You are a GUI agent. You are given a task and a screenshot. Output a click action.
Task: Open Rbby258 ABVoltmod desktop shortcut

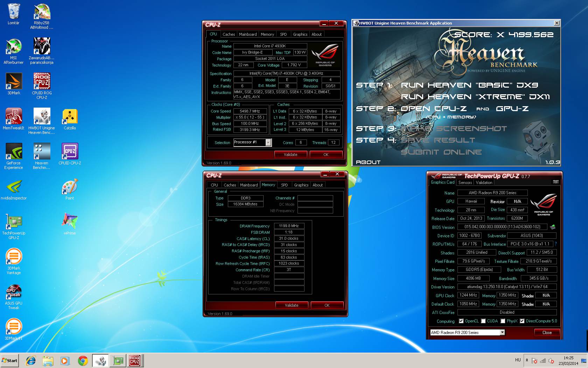[x=42, y=16]
